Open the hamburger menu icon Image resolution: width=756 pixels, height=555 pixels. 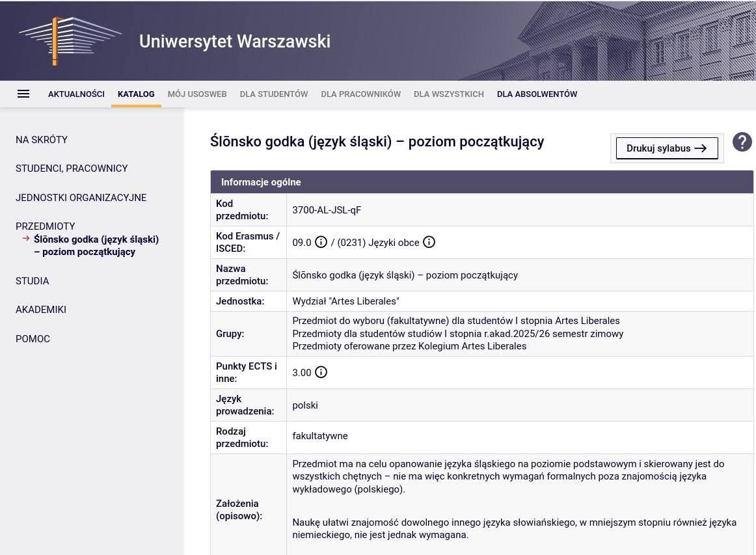click(23, 94)
